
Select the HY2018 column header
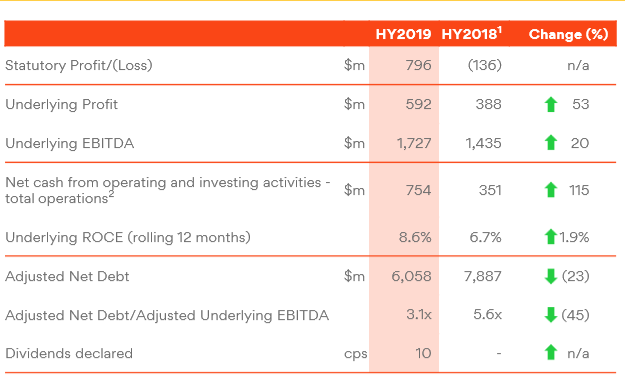[x=472, y=34]
